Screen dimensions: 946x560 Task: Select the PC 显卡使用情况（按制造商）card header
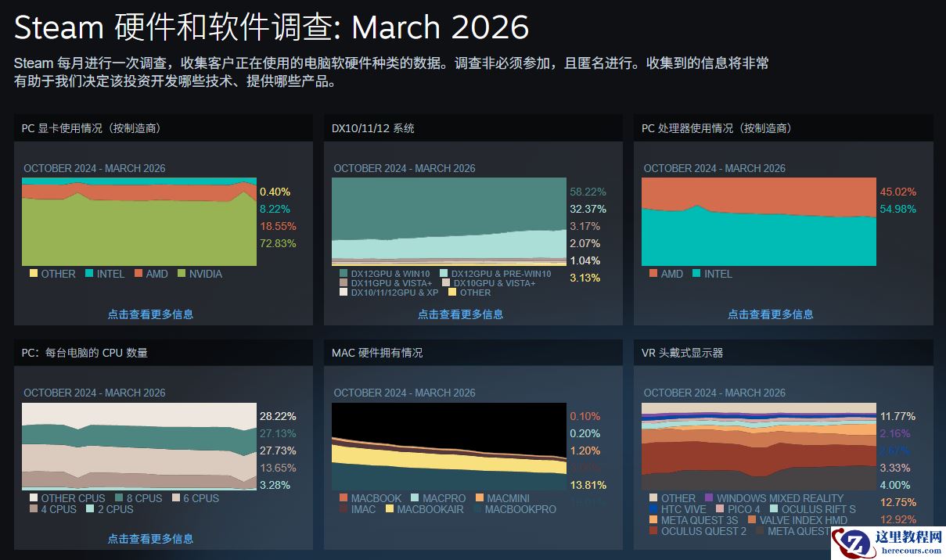tap(164, 128)
